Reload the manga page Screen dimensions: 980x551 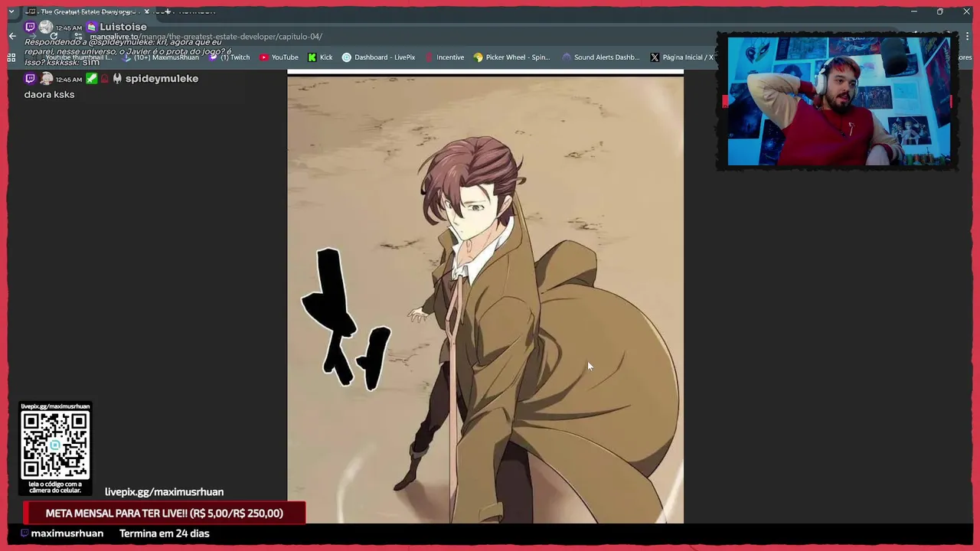[54, 36]
